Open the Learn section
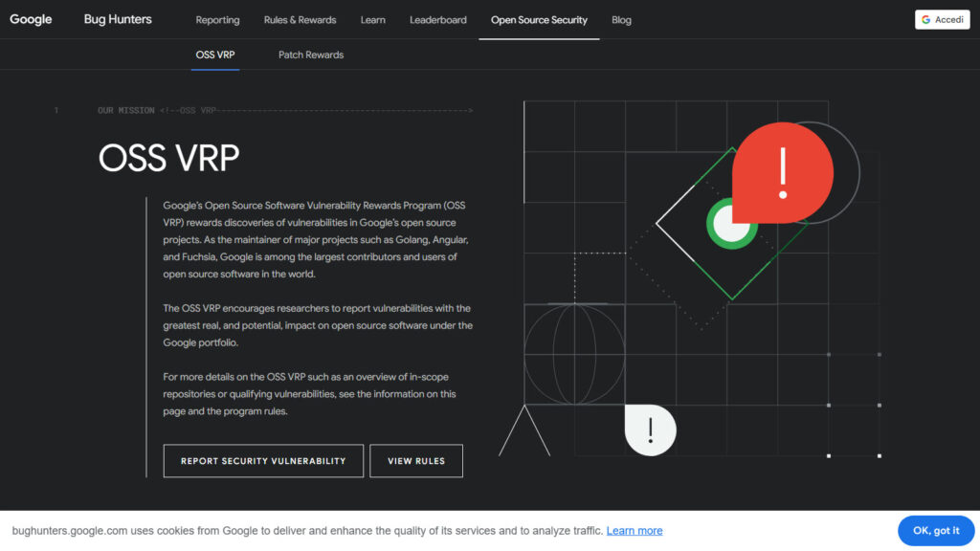Image resolution: width=980 pixels, height=551 pixels. point(372,20)
